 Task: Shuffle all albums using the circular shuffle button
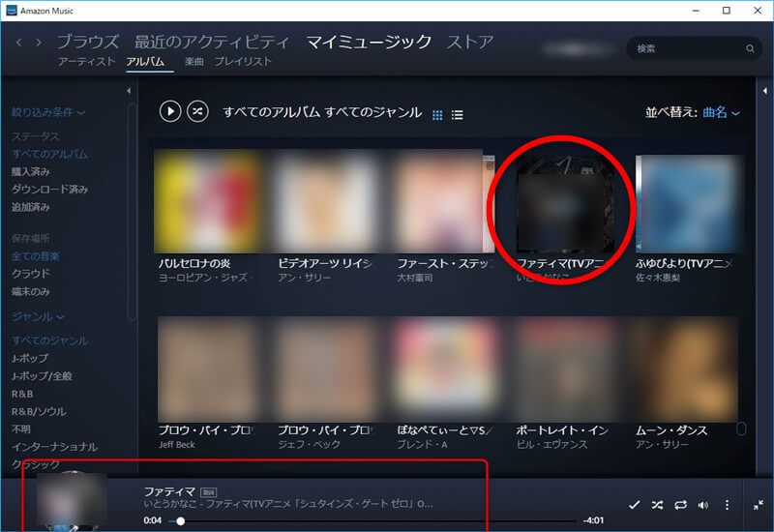coord(197,111)
